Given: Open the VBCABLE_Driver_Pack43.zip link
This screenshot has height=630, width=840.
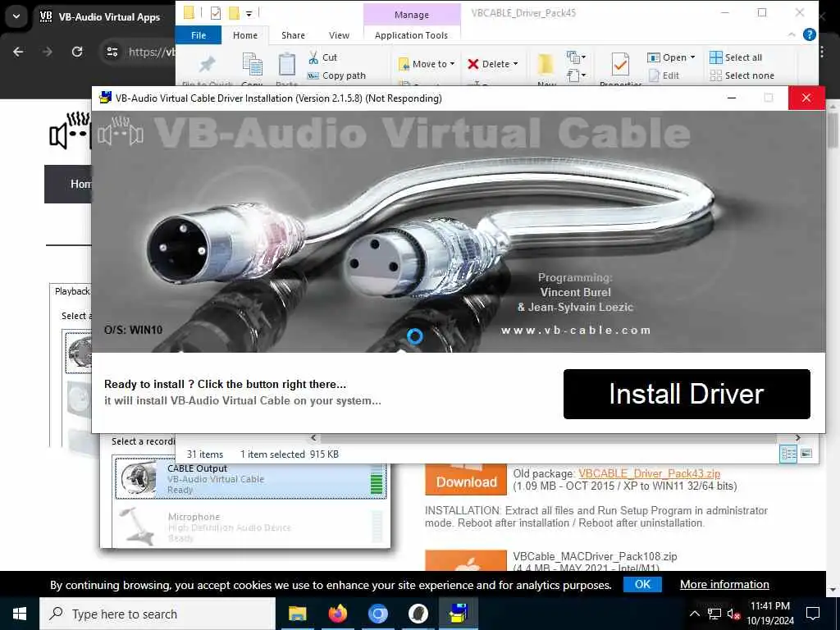Looking at the screenshot, I should pos(650,473).
